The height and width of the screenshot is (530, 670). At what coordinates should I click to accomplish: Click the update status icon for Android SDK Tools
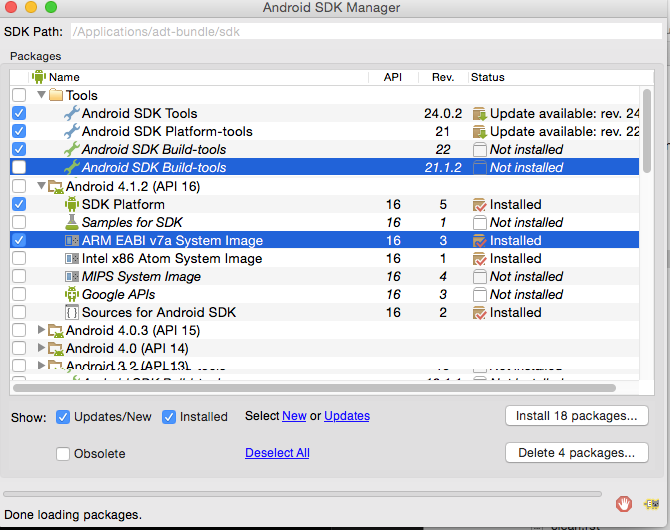click(480, 114)
